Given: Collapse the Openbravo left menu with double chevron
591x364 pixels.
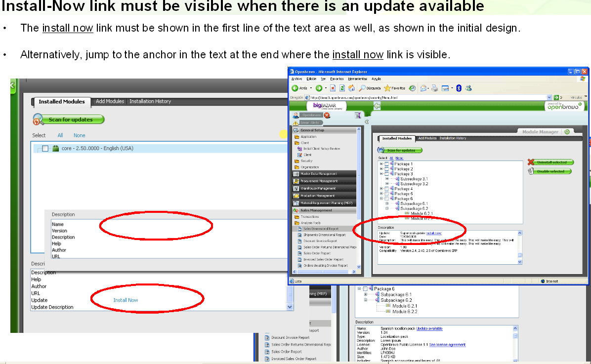Looking at the screenshot, I should (367, 122).
